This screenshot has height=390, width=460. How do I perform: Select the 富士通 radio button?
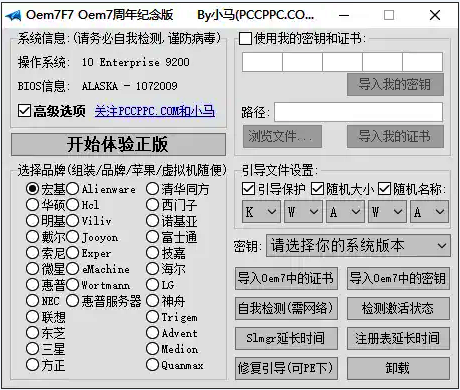click(152, 237)
